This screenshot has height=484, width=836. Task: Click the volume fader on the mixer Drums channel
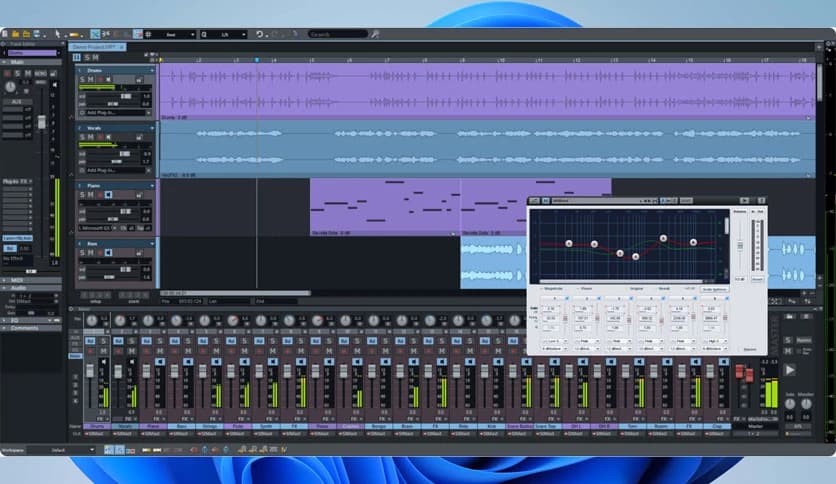[x=90, y=370]
